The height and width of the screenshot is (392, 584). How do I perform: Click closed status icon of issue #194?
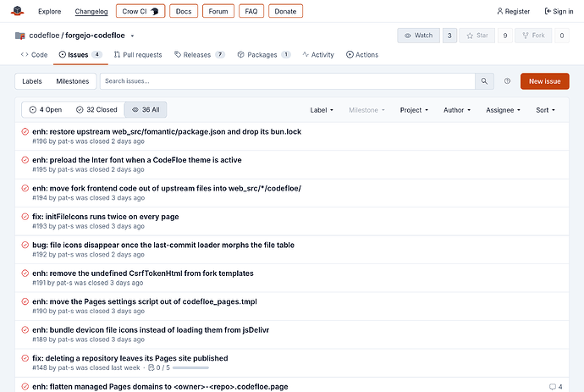click(25, 188)
